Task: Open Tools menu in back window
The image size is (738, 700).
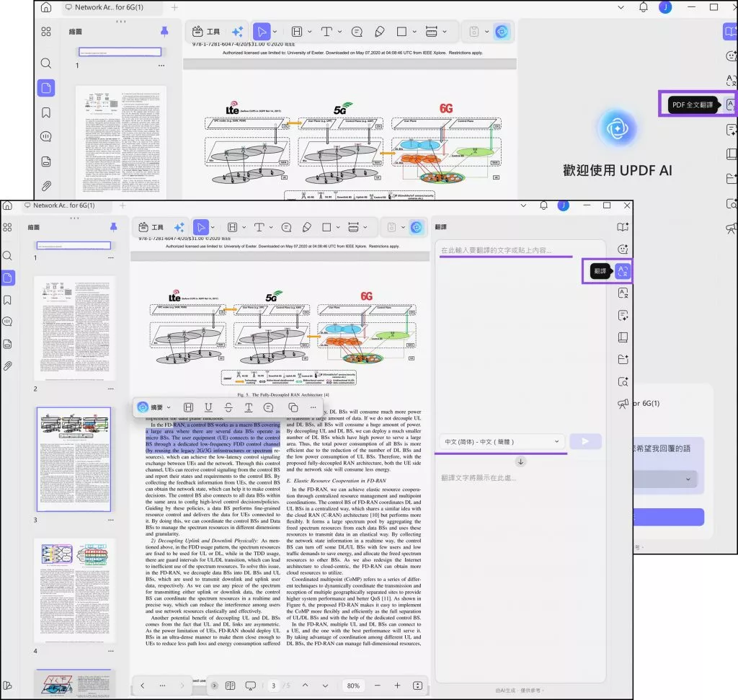Action: [205, 32]
